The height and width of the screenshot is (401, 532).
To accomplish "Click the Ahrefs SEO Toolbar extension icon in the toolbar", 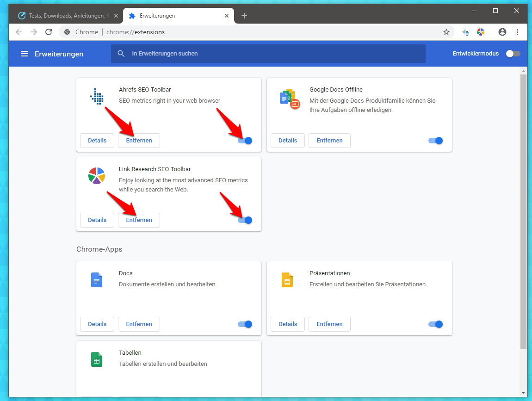I will [x=466, y=32].
